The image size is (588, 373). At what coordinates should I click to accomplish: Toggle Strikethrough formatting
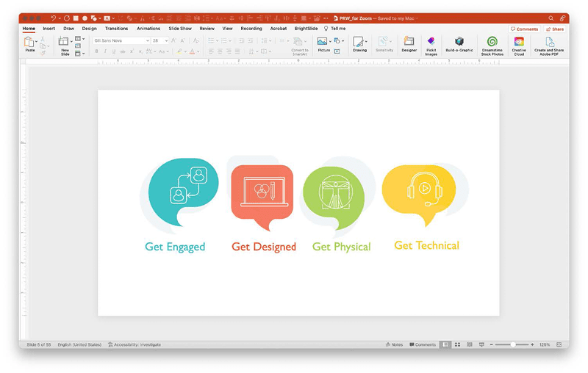point(123,51)
